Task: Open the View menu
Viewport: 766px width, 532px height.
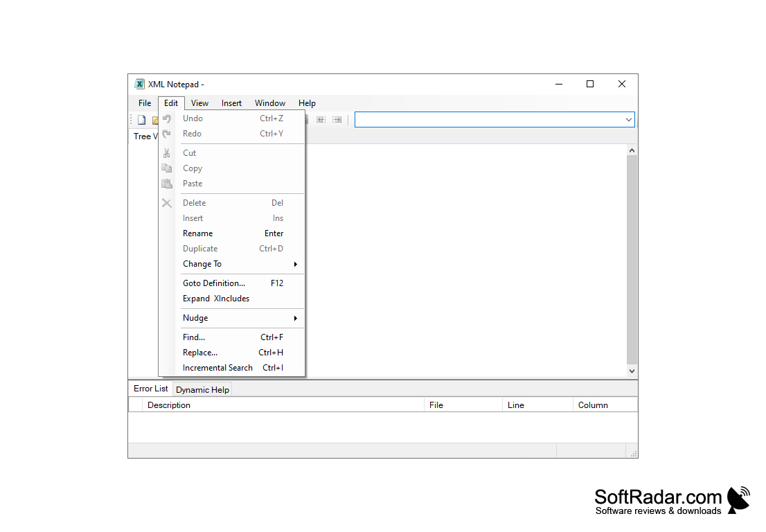Action: pos(199,103)
